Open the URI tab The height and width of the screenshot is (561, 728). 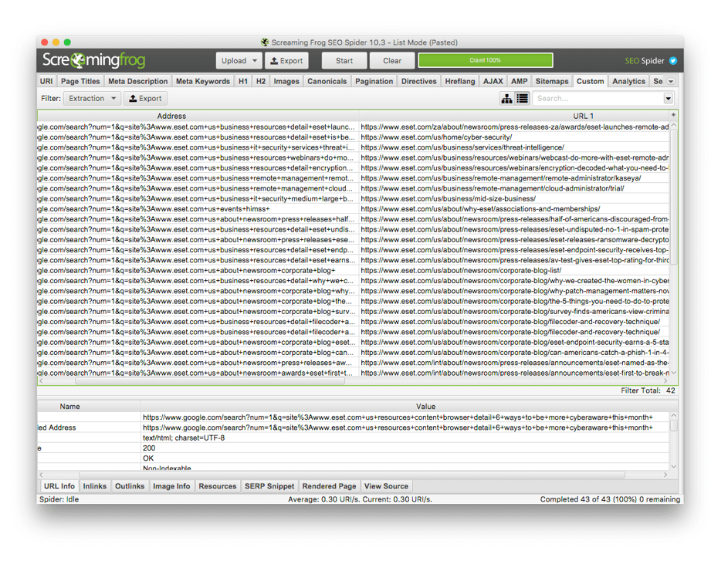point(46,81)
